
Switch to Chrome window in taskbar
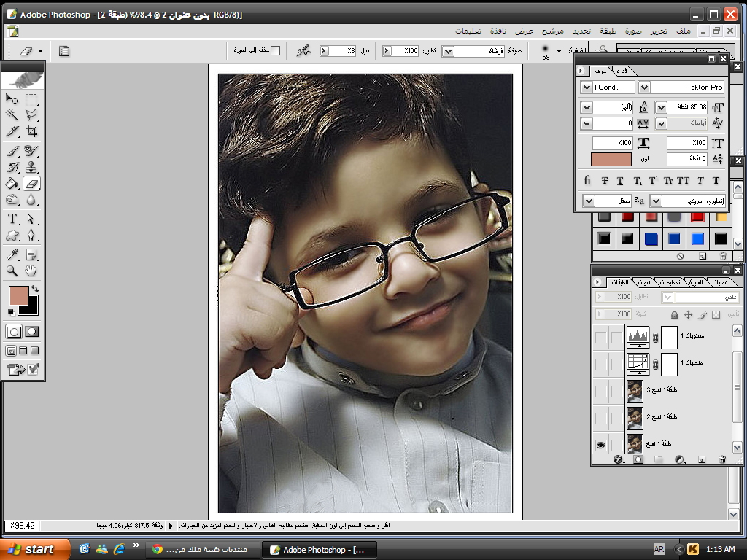click(x=203, y=550)
